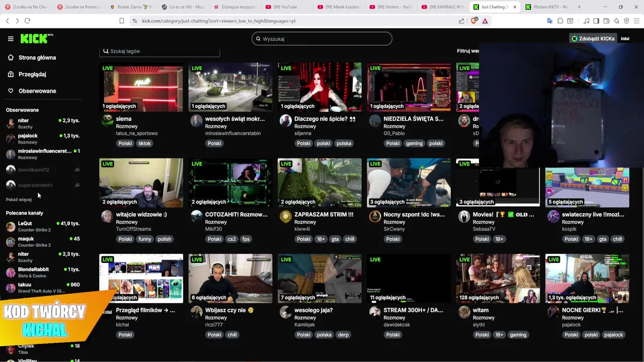Open siljenne channel avatar

(x=285, y=121)
